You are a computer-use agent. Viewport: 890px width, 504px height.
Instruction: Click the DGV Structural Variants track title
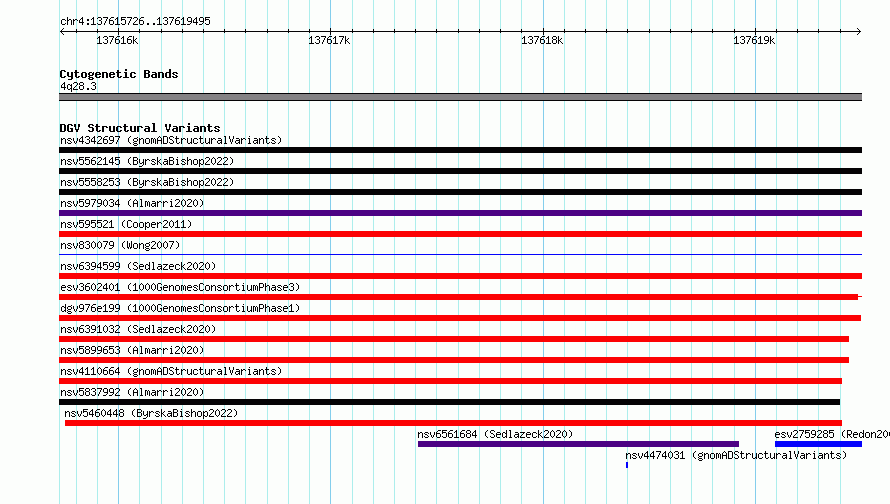click(140, 128)
